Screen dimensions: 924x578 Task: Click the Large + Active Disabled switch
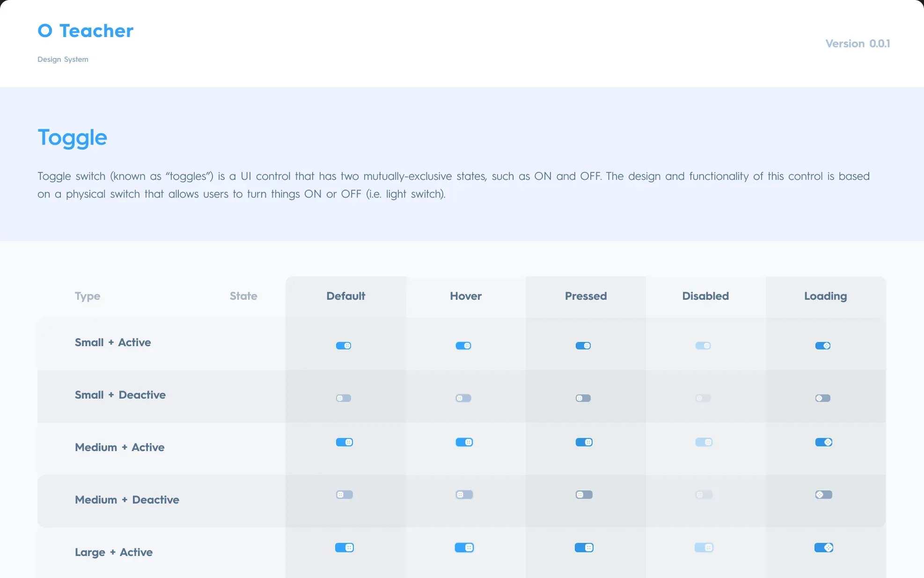704,548
